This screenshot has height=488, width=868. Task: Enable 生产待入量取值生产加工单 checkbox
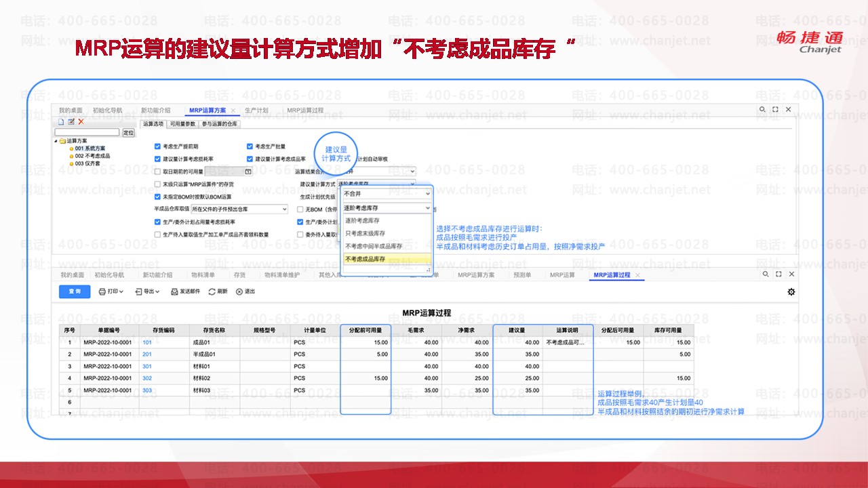pos(157,235)
